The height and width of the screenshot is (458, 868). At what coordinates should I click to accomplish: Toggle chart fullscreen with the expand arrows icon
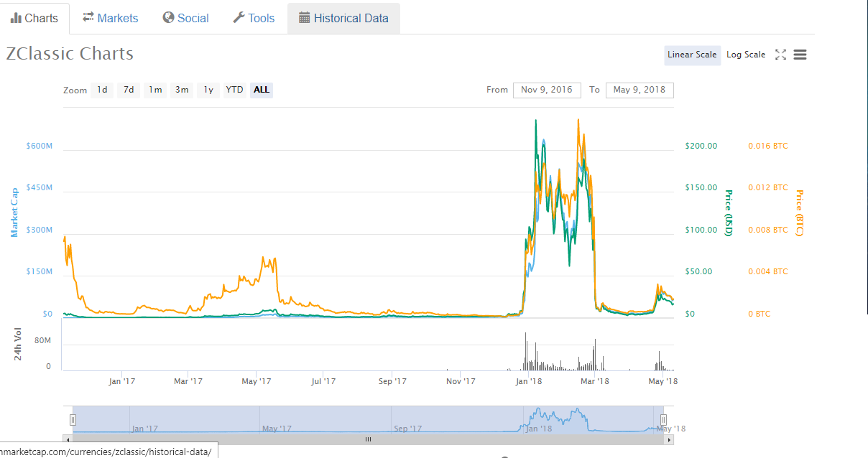(781, 55)
